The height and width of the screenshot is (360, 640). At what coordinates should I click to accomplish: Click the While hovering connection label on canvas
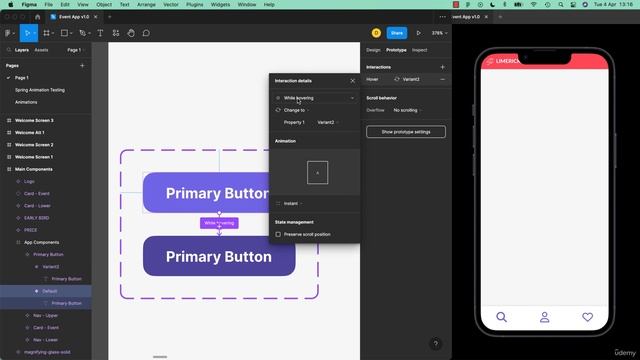(219, 223)
